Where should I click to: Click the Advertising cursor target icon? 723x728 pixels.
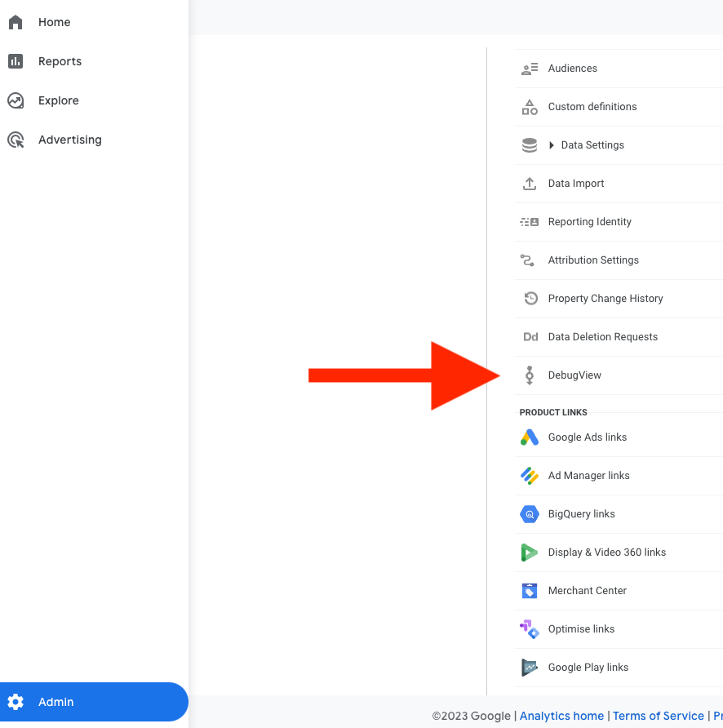(x=16, y=140)
